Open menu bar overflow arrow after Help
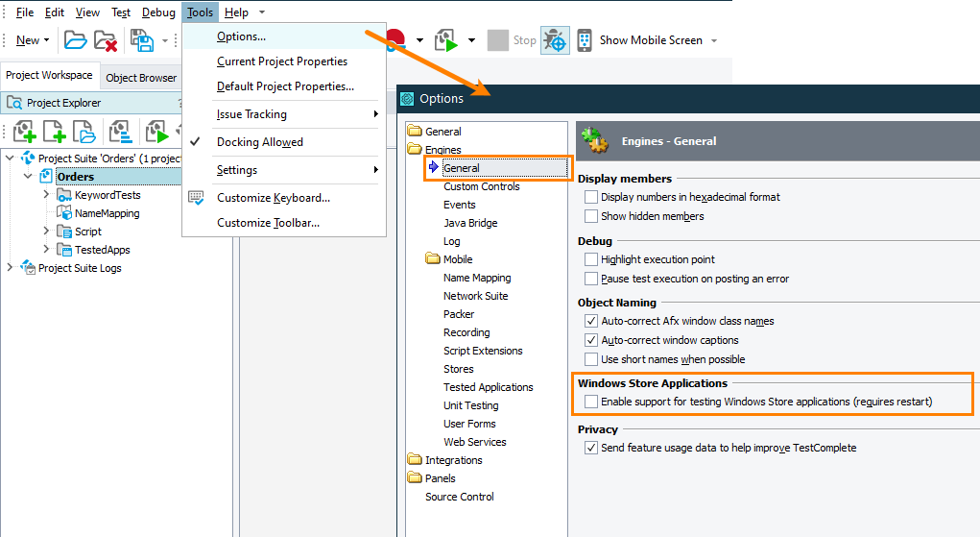This screenshot has width=980, height=537. click(262, 12)
